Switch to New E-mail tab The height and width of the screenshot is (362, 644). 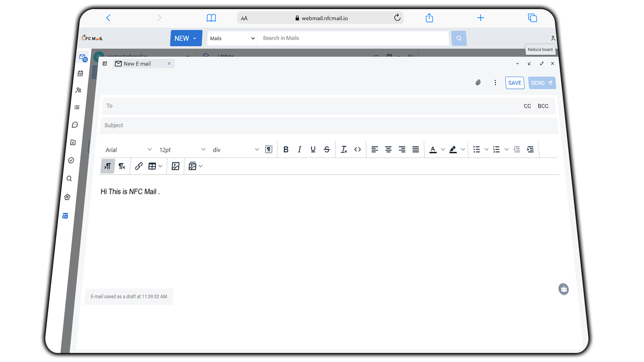click(x=138, y=64)
